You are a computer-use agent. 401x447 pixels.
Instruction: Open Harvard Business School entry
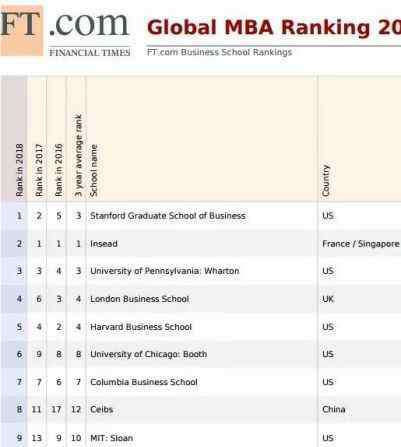141,327
